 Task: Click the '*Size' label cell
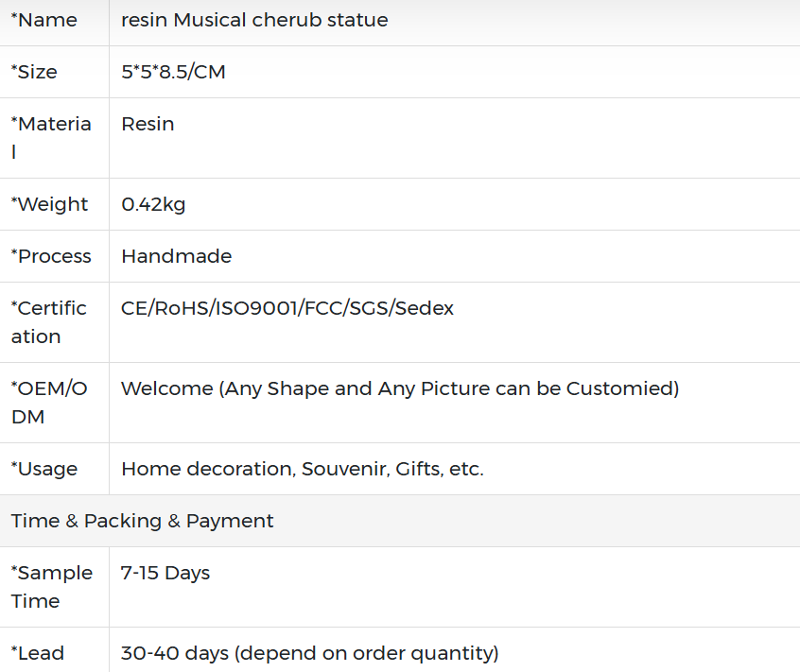pyautogui.click(x=34, y=72)
